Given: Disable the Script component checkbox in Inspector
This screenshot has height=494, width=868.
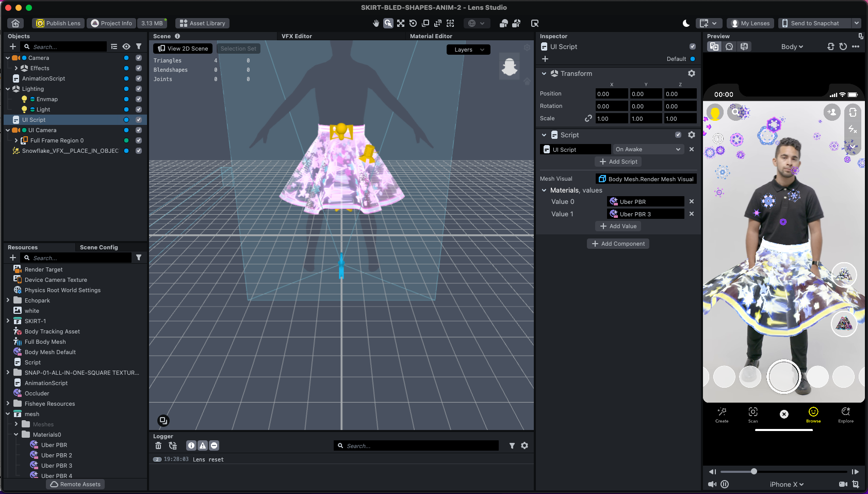Looking at the screenshot, I should (x=678, y=135).
